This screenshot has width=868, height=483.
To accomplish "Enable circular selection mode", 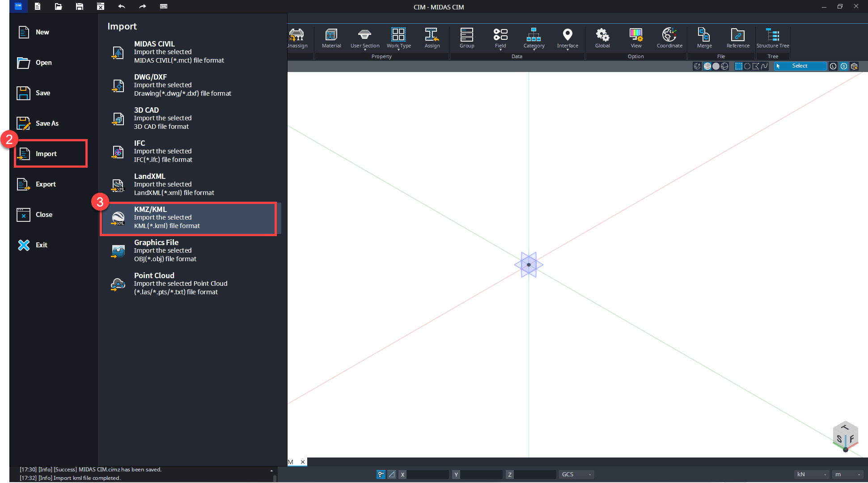I will (x=747, y=66).
